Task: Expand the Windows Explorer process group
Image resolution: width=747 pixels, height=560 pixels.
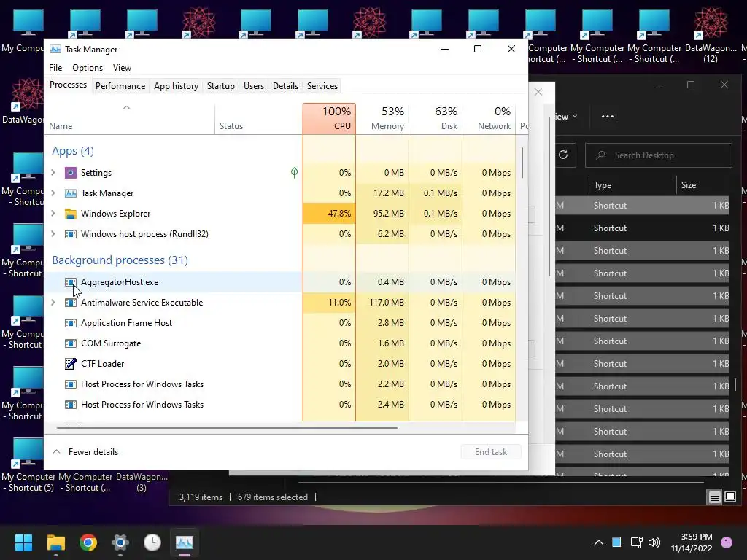Action: [x=53, y=214]
